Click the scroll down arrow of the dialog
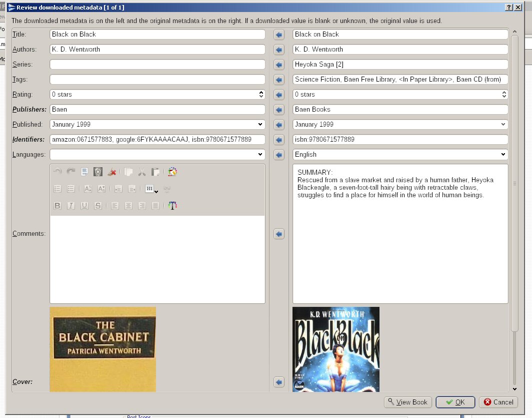The image size is (532, 418). click(x=514, y=389)
